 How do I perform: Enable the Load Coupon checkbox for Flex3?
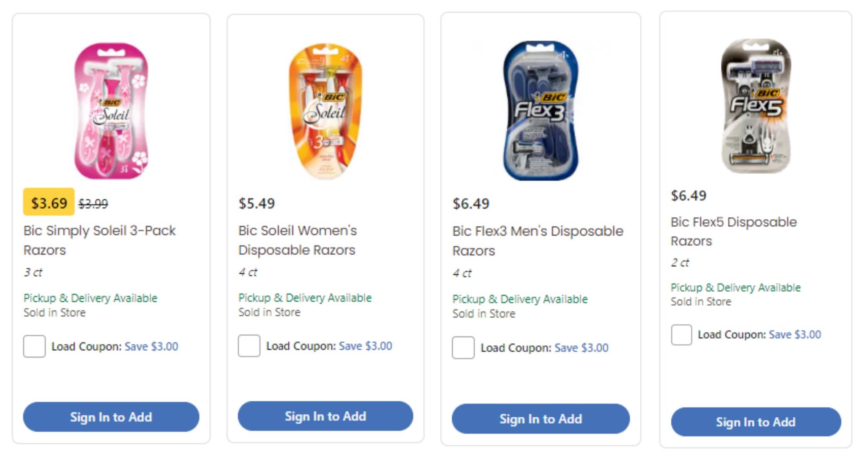(463, 348)
